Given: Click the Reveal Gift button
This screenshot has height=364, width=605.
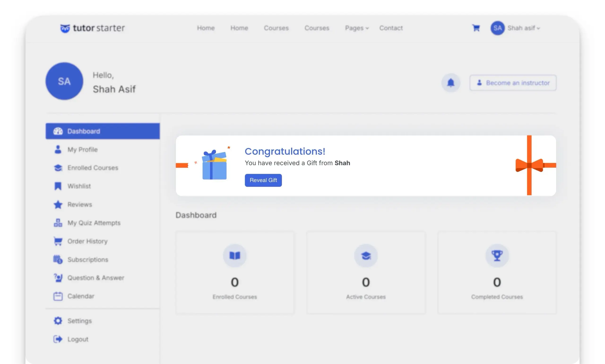Looking at the screenshot, I should coord(263,180).
